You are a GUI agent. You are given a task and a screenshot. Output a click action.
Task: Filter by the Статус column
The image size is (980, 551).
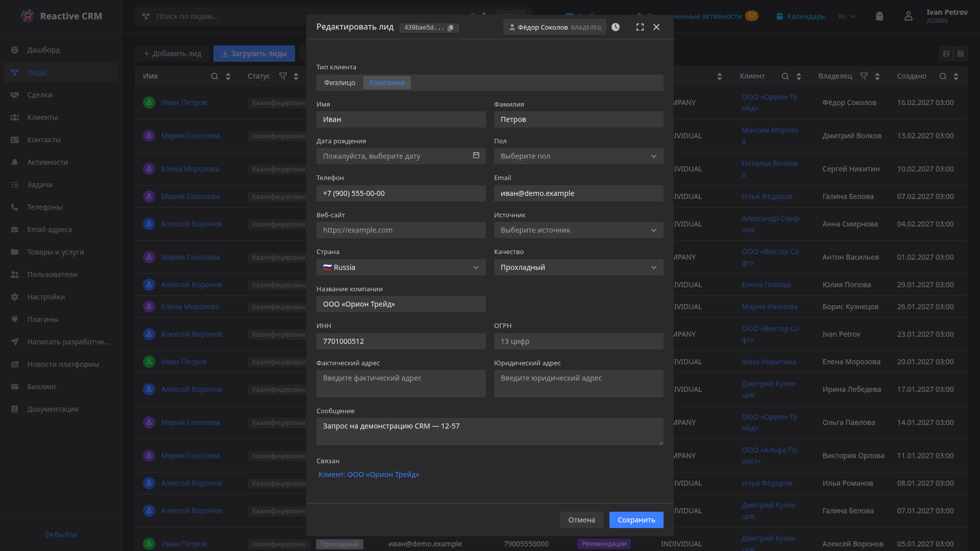tap(283, 76)
